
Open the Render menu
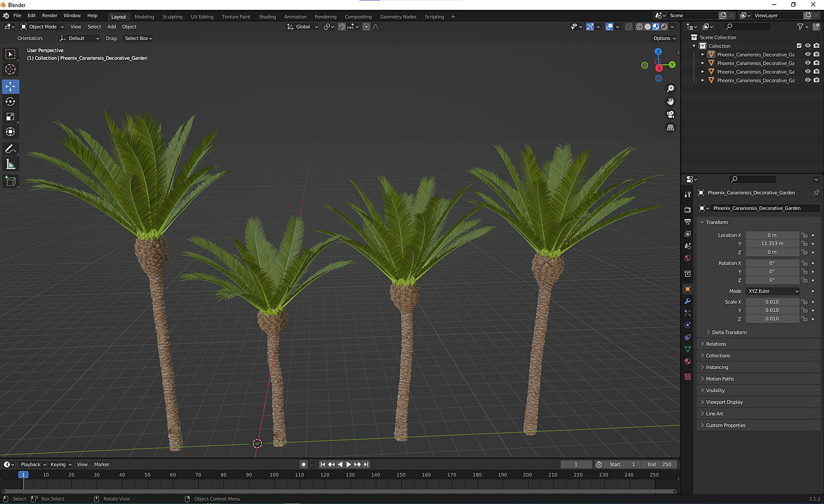[49, 15]
